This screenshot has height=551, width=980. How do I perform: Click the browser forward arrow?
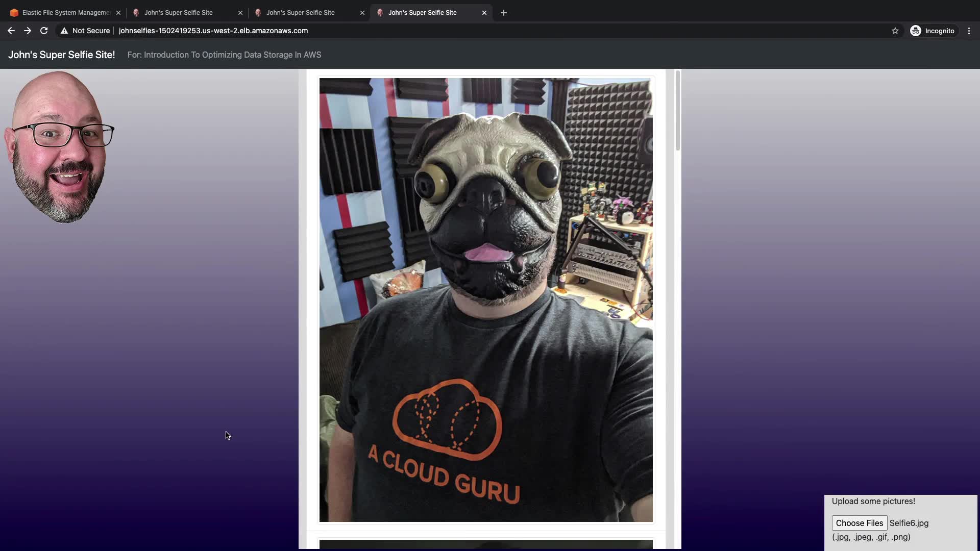click(28, 31)
